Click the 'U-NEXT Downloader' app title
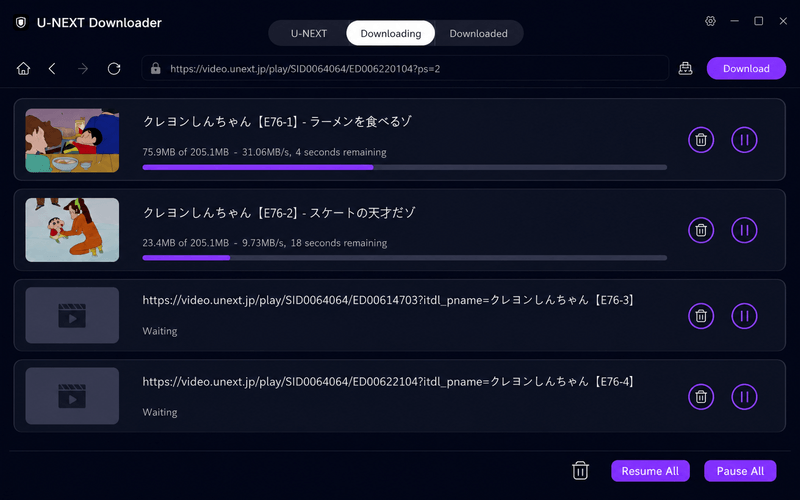800x500 pixels. click(x=99, y=22)
